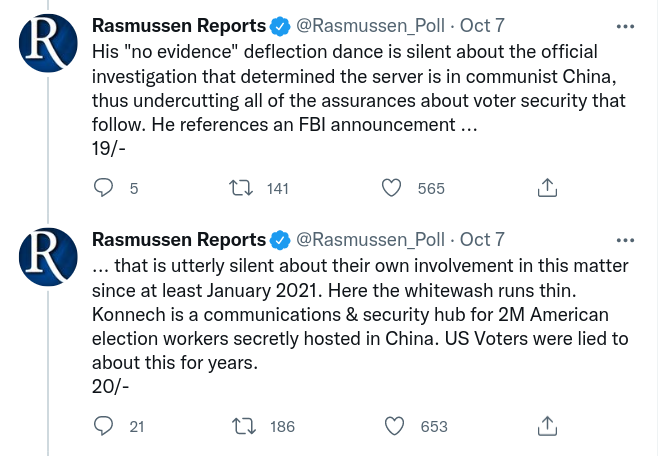Click the verified badge on second tweet
This screenshot has height=456, width=670.
282,240
